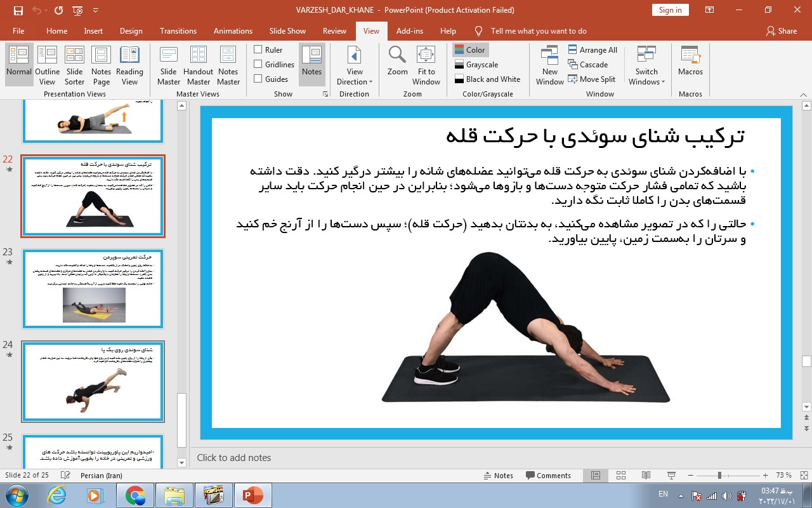Switch to Outline View
The image size is (812, 508).
tap(48, 65)
